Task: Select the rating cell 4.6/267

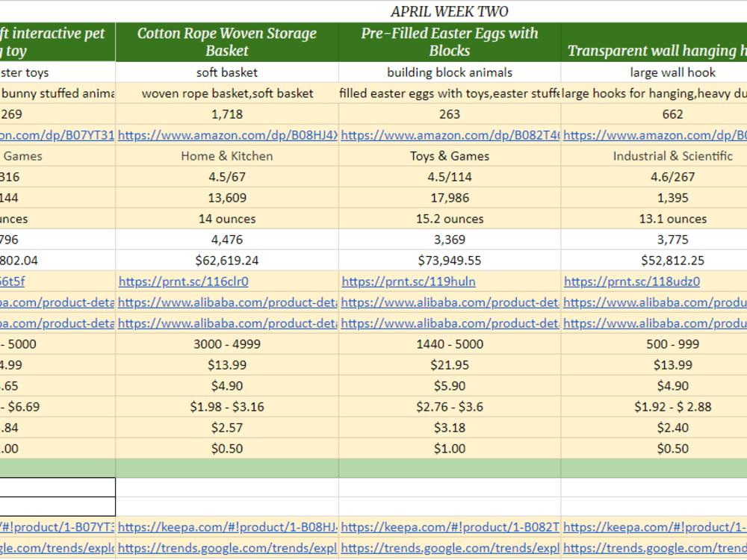Action: 654,177
